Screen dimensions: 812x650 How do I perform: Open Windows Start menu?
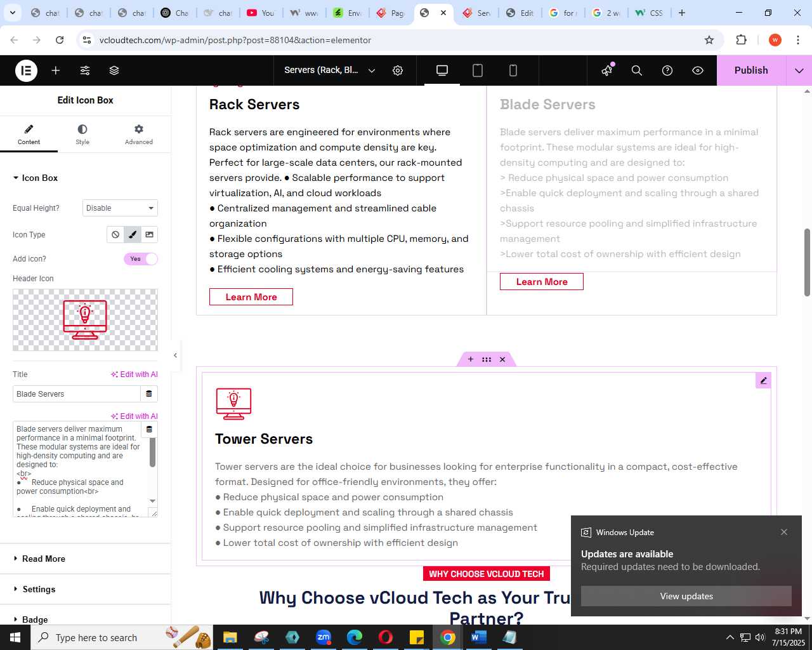click(x=15, y=637)
